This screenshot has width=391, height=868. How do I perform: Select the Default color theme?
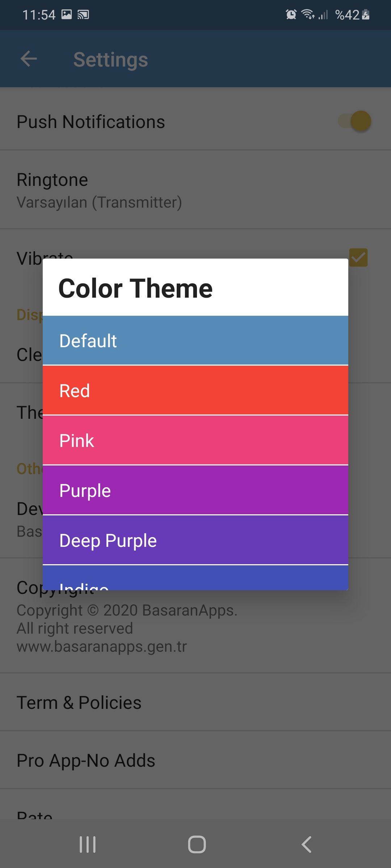tap(195, 340)
